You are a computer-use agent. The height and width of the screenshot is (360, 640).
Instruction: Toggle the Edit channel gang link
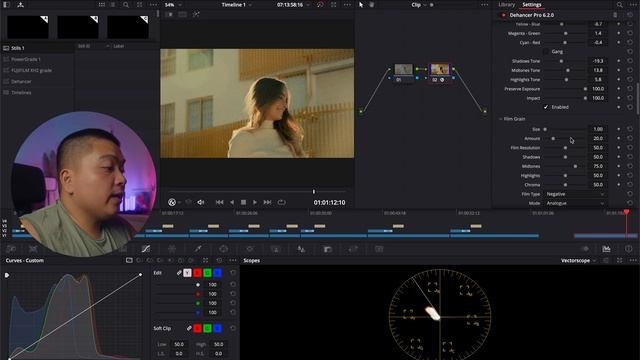179,273
